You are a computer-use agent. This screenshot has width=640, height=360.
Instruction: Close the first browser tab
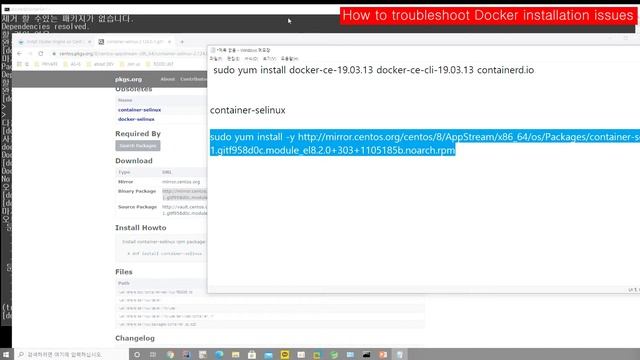[x=89, y=42]
